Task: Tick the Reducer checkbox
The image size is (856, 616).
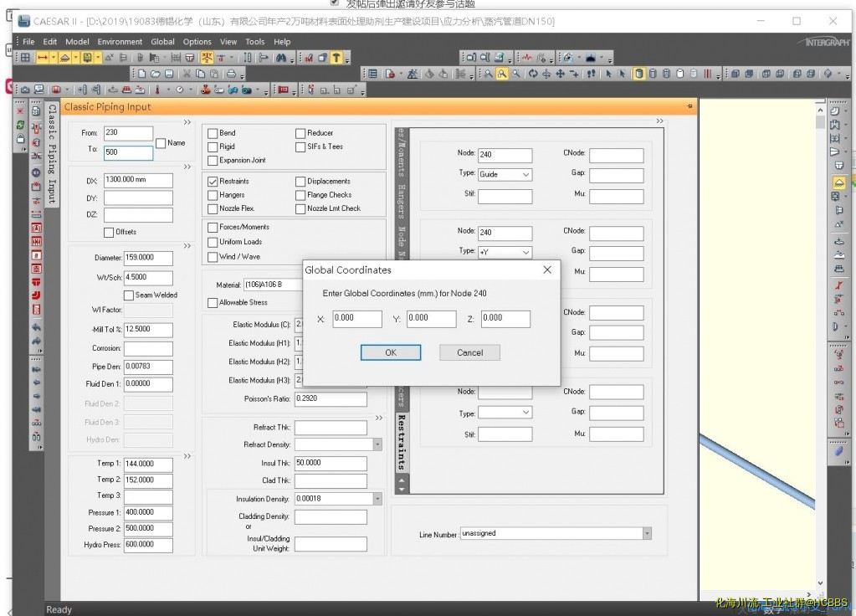Action: pyautogui.click(x=300, y=133)
